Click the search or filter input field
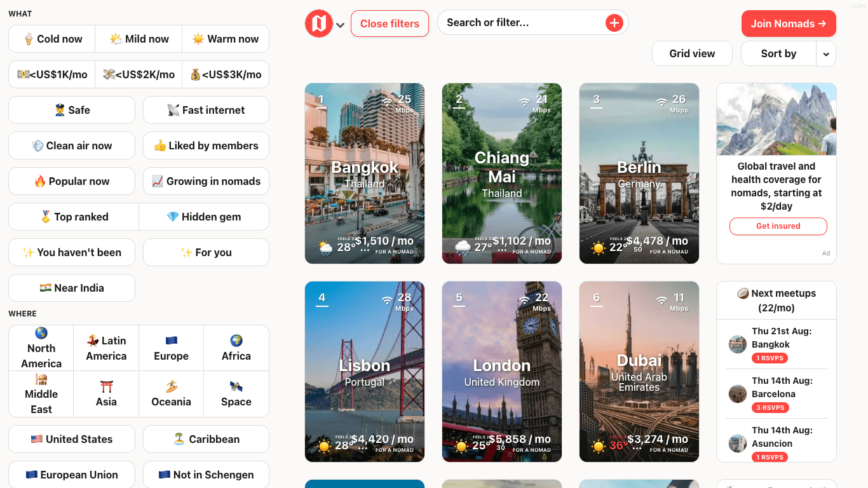The image size is (868, 488). (x=521, y=22)
